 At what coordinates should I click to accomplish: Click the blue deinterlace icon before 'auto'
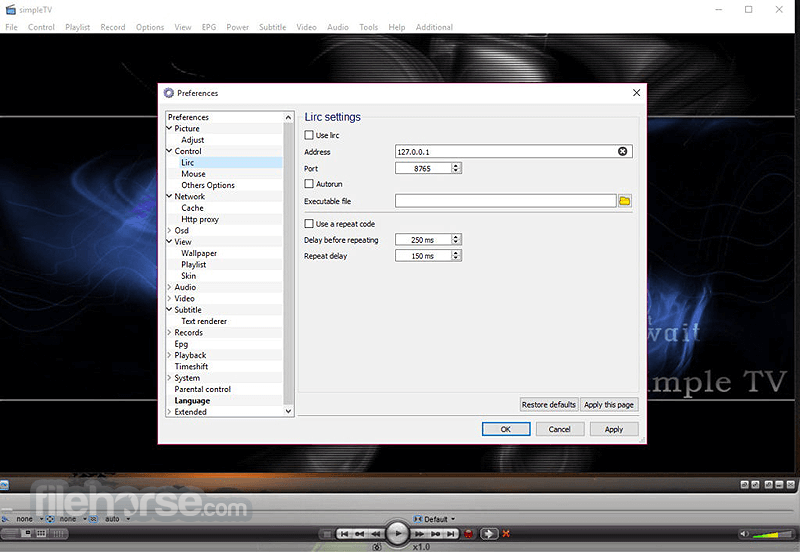[x=93, y=519]
